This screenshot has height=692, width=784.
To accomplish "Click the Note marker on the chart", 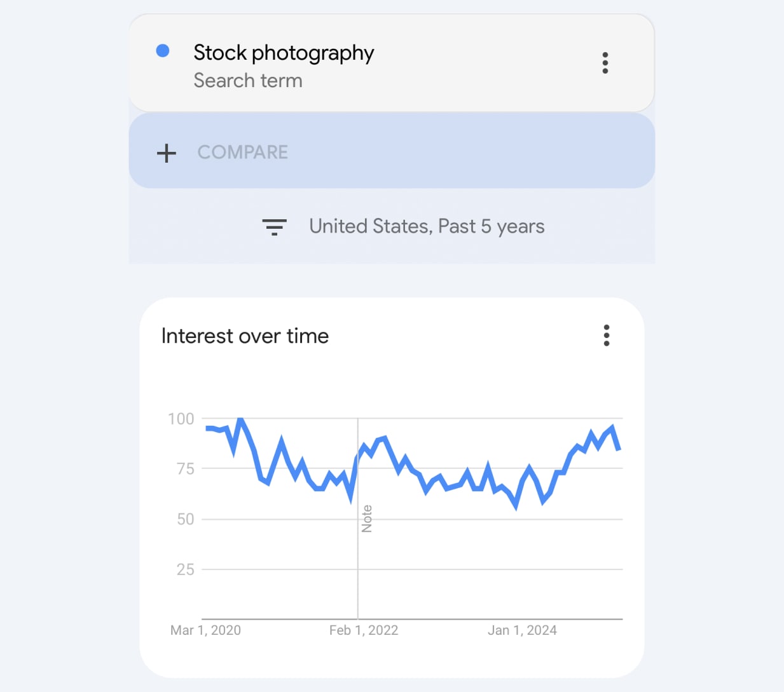I will (367, 519).
